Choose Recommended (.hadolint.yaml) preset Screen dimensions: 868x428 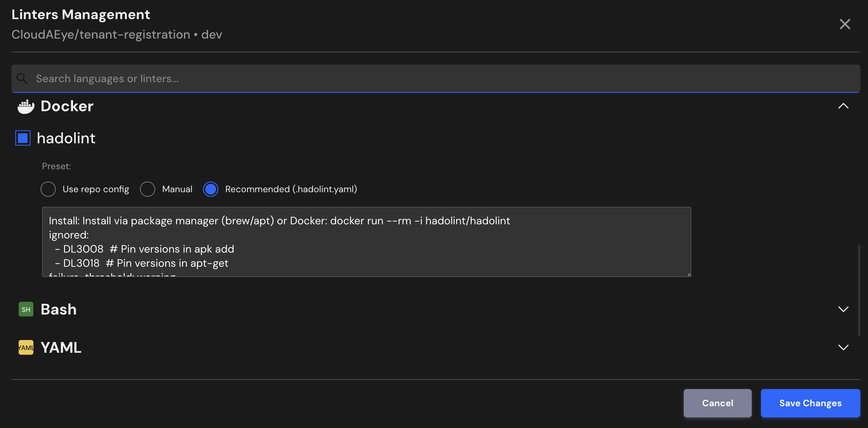coord(211,189)
